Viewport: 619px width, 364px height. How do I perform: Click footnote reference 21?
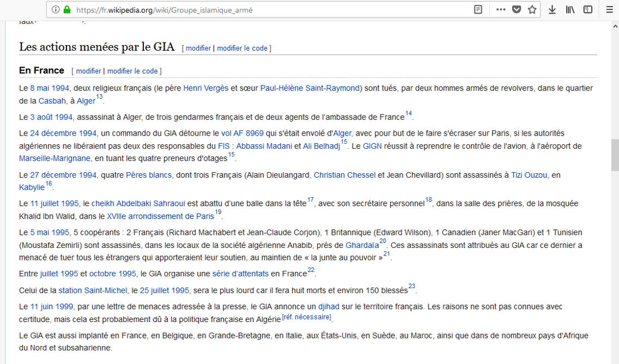(386, 254)
